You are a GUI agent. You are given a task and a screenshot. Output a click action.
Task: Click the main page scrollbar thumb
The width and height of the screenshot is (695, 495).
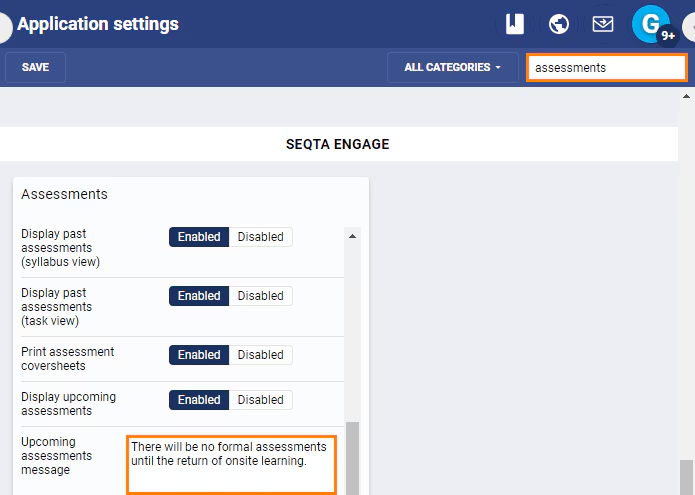tap(687, 477)
